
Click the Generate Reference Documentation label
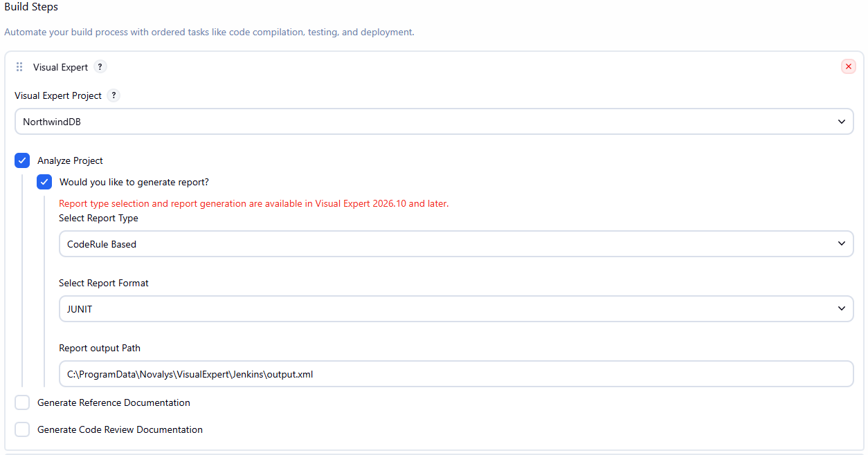tap(114, 402)
